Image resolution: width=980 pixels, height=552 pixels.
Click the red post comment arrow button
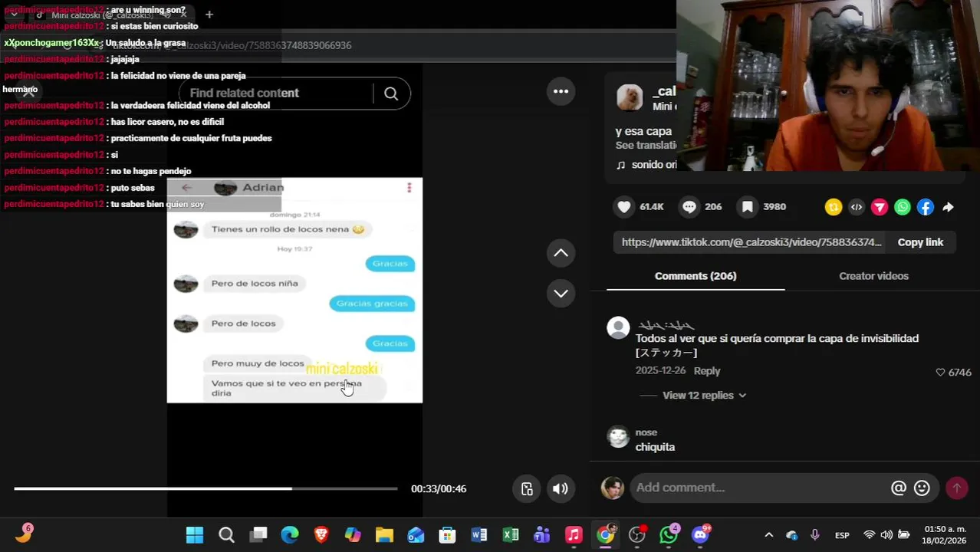coord(956,488)
